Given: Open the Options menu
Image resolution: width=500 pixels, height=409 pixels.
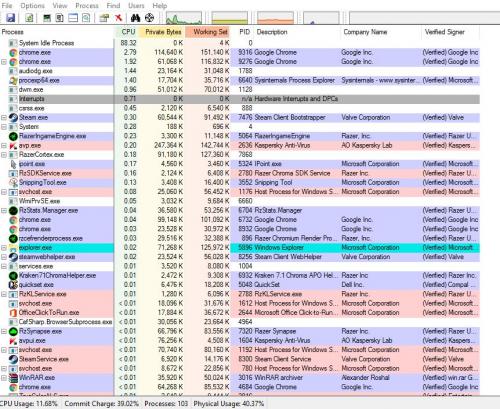Looking at the screenshot, I should [32, 6].
